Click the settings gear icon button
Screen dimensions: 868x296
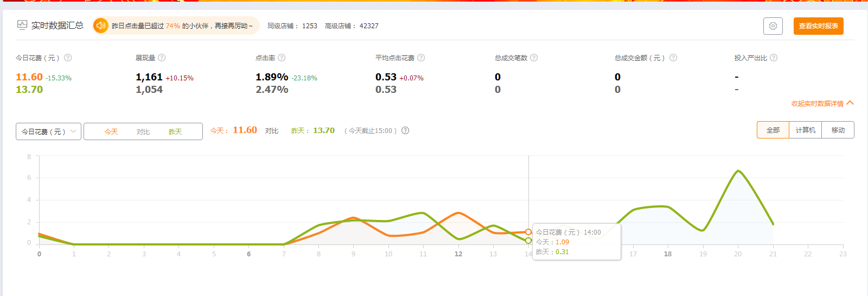click(x=773, y=26)
